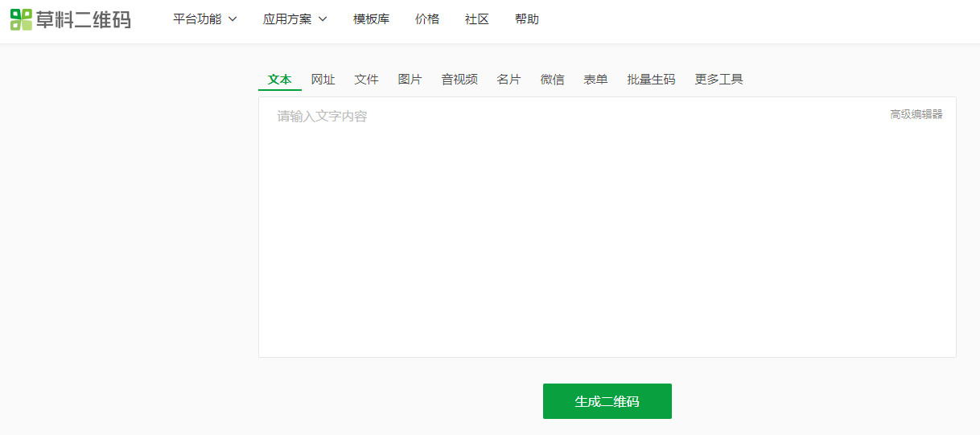Open the 表单 tab

[x=595, y=80]
